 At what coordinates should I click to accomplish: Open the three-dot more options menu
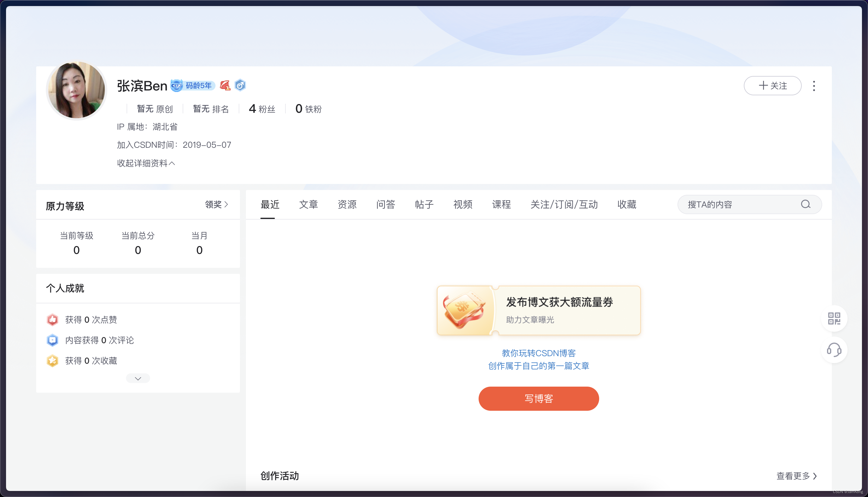814,86
